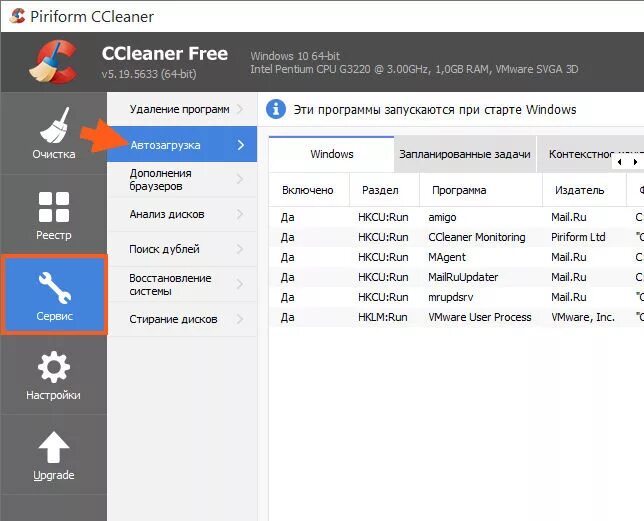
Task: Open Настройки gear section
Action: coord(53,375)
